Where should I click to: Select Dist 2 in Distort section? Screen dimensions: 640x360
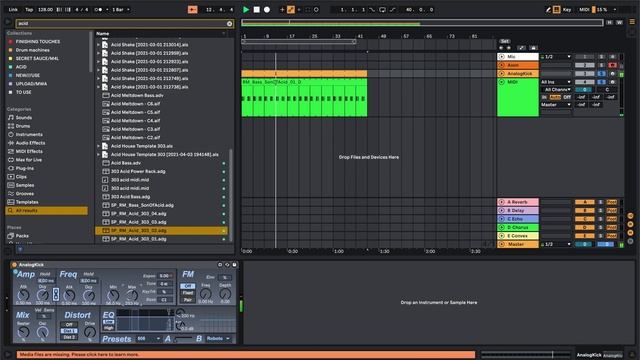[69, 337]
